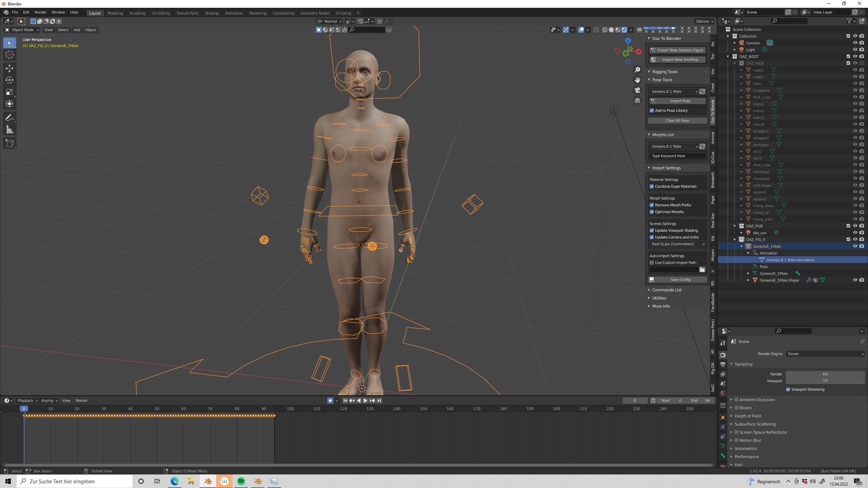Activate the Select Box tool
The width and height of the screenshot is (868, 488).
pyautogui.click(x=9, y=43)
